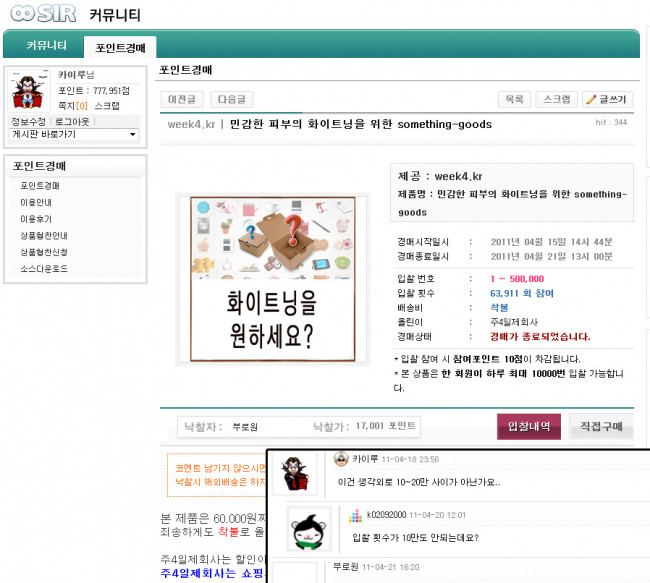Click the k02092000 comment author name
The image size is (650, 583).
[386, 515]
